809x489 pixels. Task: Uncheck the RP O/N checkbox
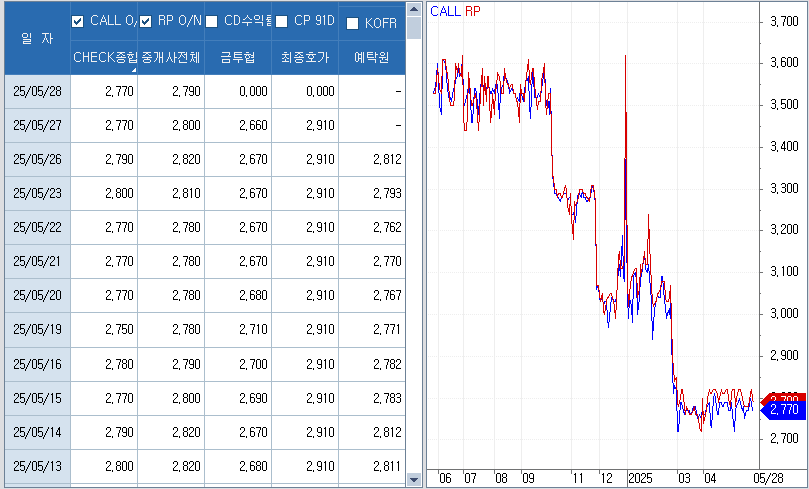coord(146,21)
